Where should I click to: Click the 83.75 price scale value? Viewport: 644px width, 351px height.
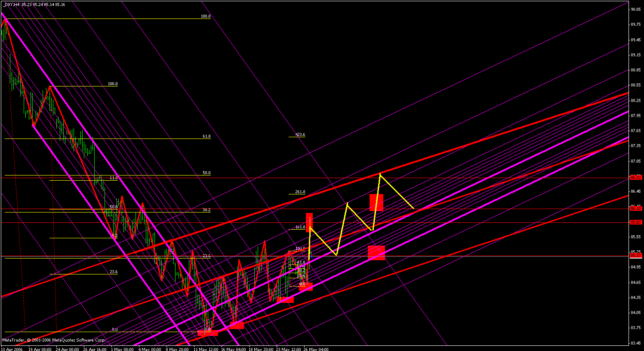click(636, 328)
